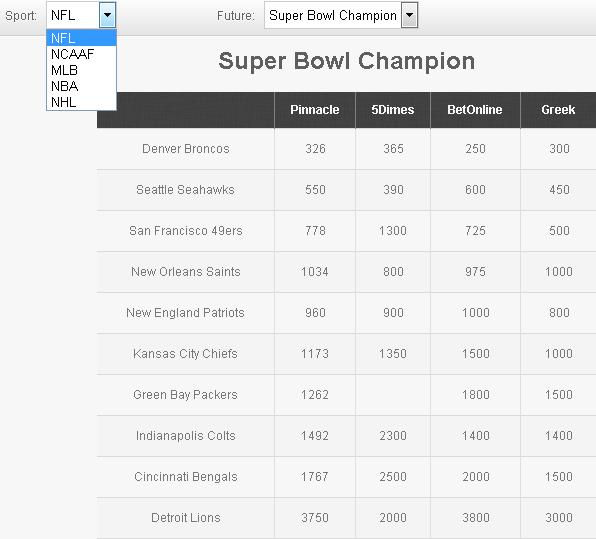The width and height of the screenshot is (596, 539).
Task: Open the Sport dropdown arrow
Action: (x=108, y=15)
